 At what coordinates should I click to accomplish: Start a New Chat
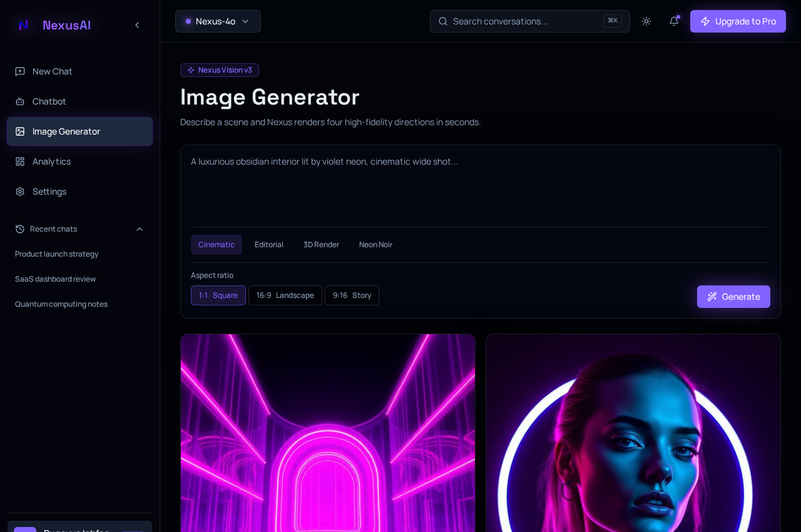[80, 71]
